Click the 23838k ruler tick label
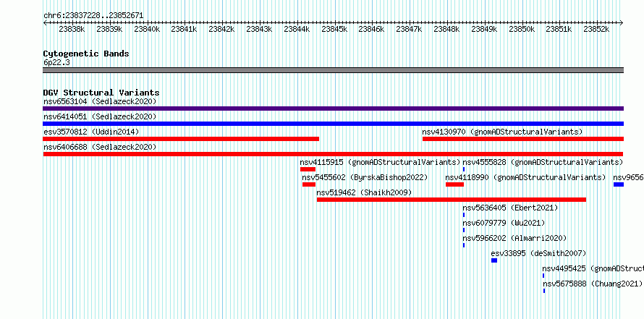This screenshot has height=319, width=644. point(72,29)
